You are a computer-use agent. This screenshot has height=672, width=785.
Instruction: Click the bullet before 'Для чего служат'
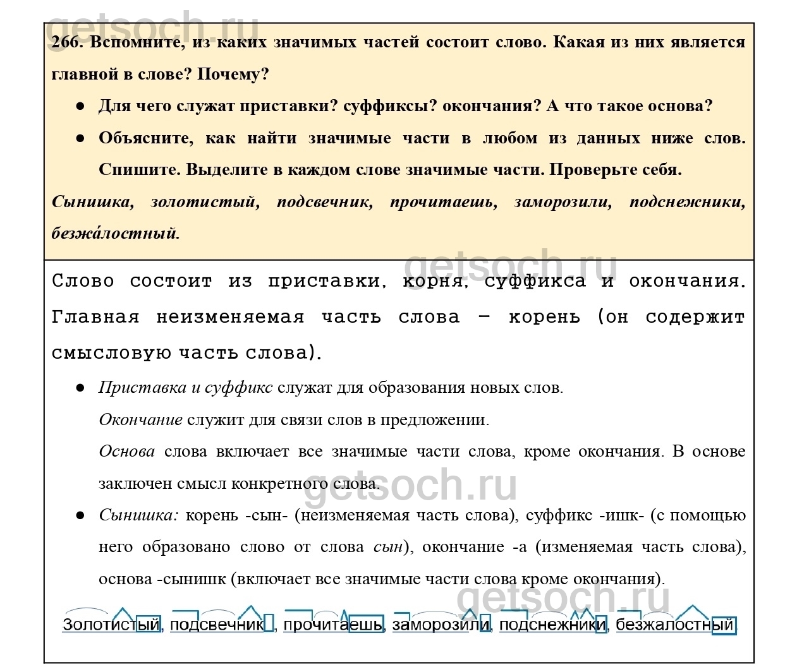80,106
